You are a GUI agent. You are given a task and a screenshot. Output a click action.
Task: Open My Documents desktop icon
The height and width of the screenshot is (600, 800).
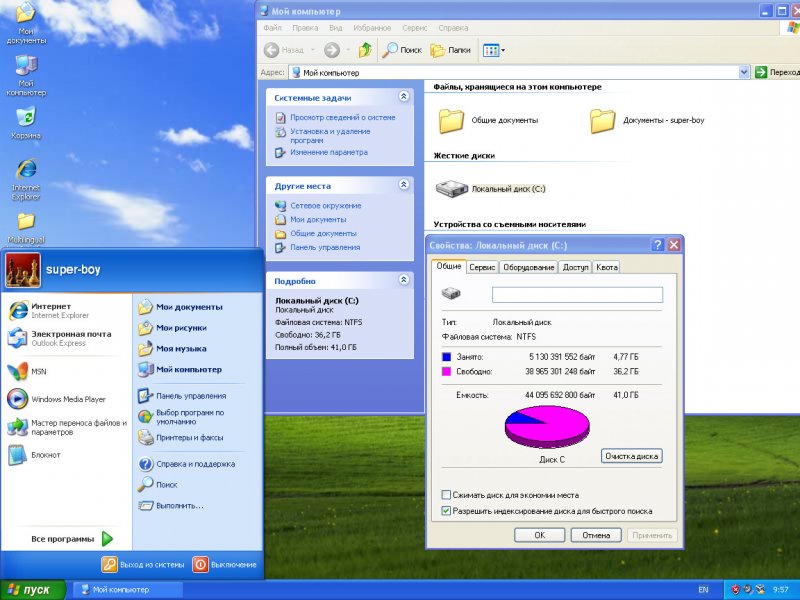click(26, 23)
